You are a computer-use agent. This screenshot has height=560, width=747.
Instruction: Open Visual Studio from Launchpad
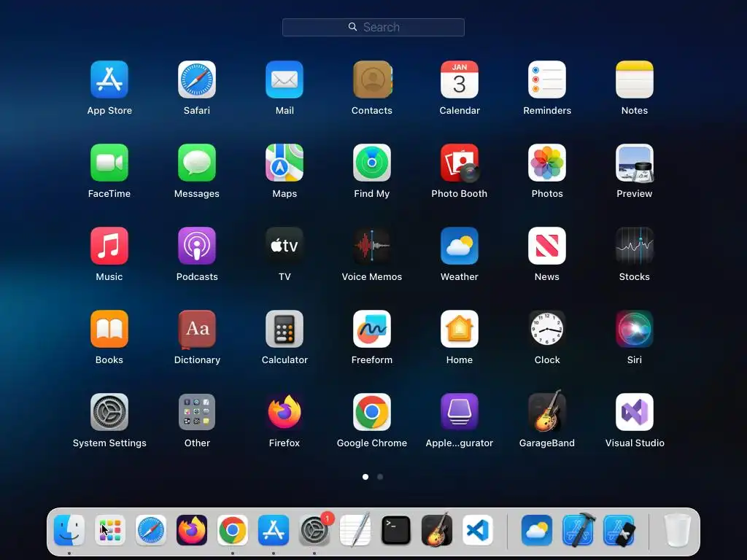[x=635, y=412]
